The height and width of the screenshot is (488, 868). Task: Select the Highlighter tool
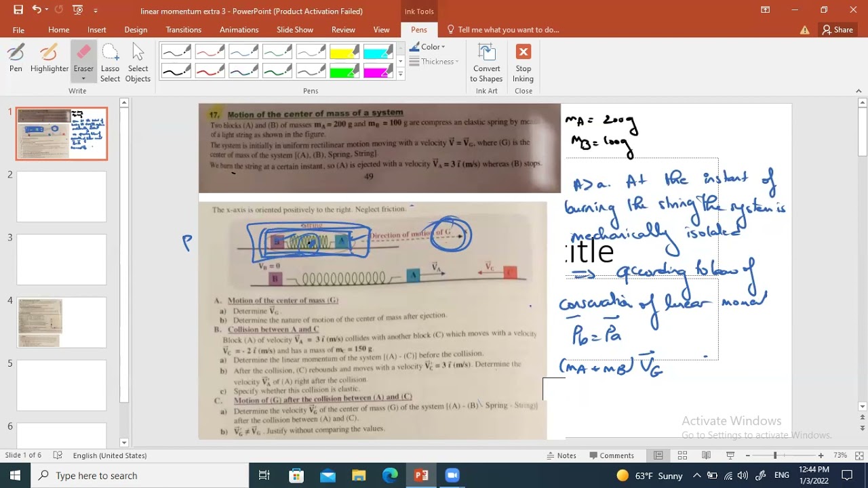[x=49, y=58]
